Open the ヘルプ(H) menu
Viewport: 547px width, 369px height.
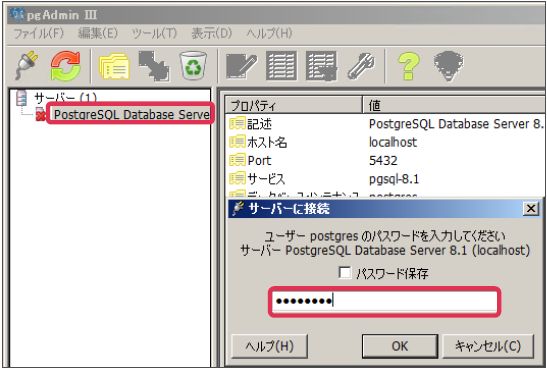coord(269,33)
